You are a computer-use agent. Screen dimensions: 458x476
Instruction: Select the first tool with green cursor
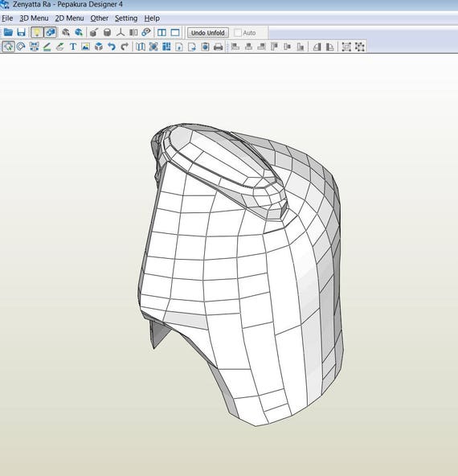(x=9, y=47)
